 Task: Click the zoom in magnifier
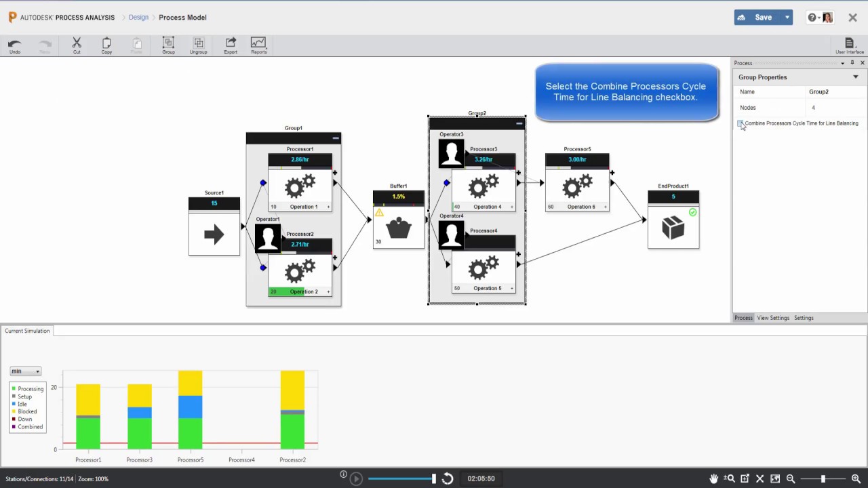pyautogui.click(x=856, y=479)
